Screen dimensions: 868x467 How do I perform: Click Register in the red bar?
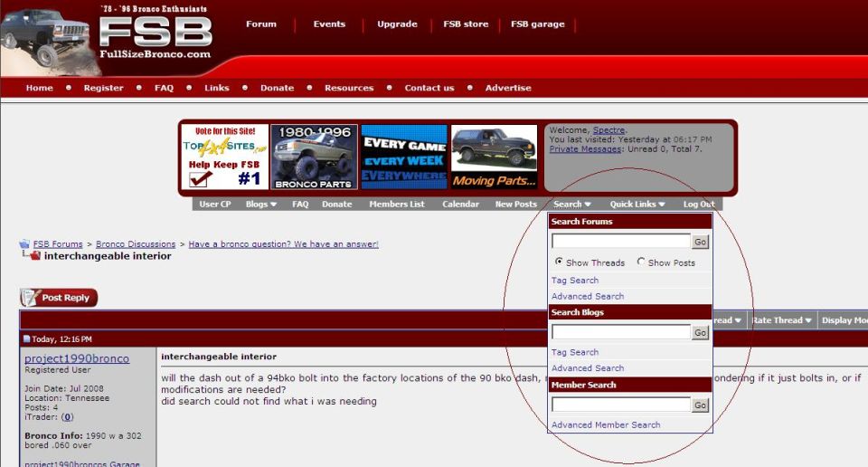[x=103, y=88]
